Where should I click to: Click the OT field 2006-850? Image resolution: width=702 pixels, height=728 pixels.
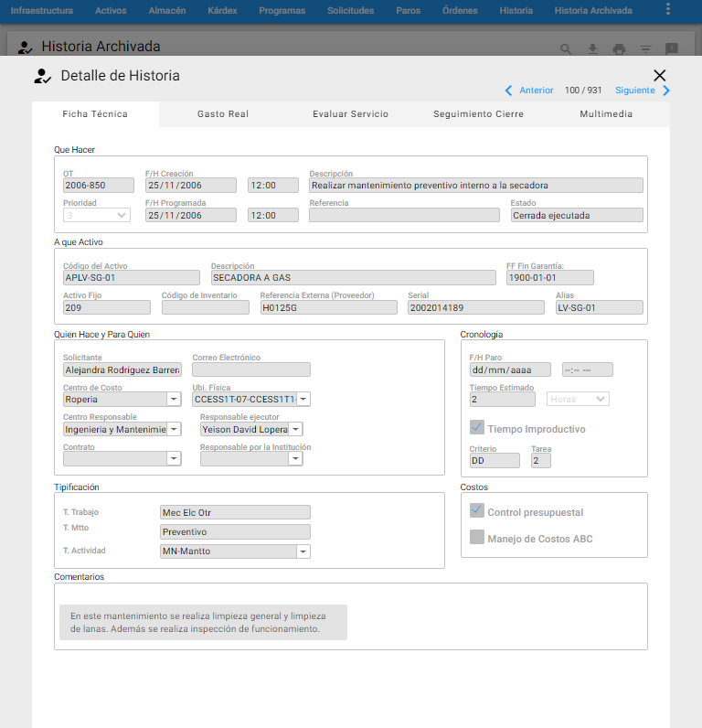tap(99, 186)
